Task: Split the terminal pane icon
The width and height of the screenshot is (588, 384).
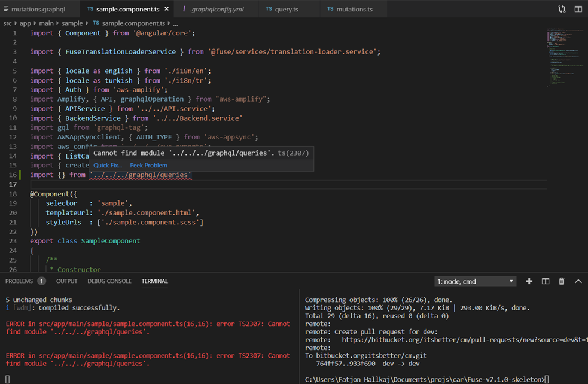Action: point(545,281)
